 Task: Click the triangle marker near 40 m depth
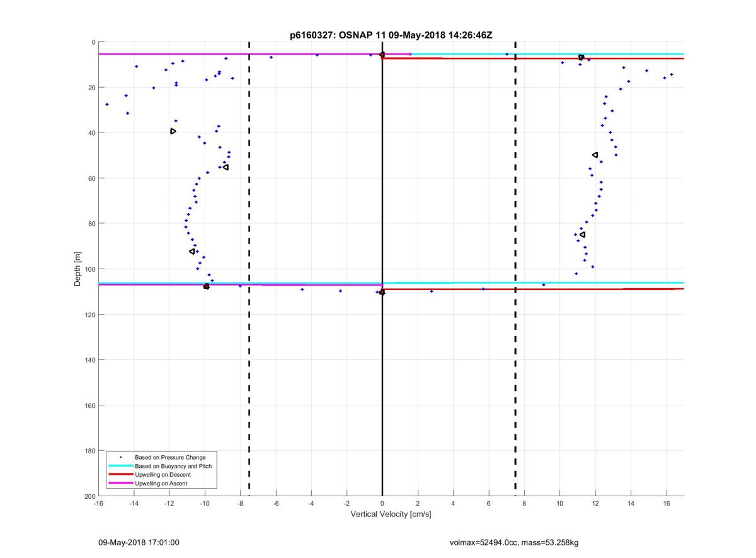click(x=173, y=131)
